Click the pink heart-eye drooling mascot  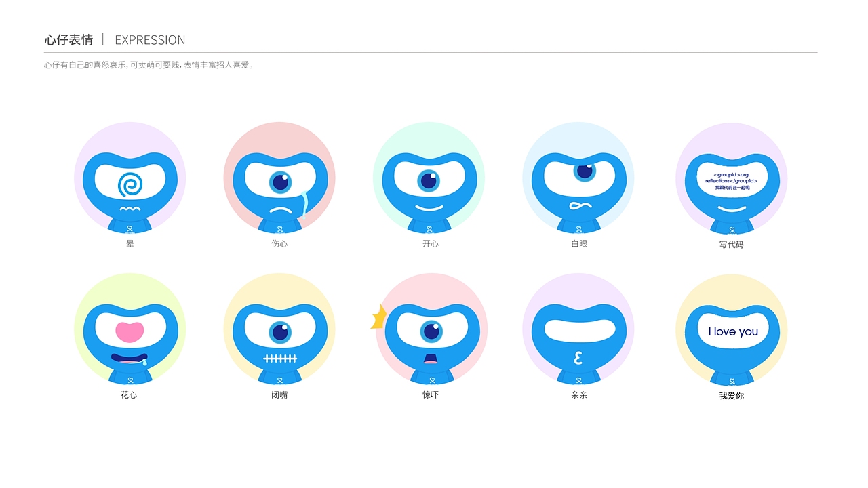click(x=130, y=329)
